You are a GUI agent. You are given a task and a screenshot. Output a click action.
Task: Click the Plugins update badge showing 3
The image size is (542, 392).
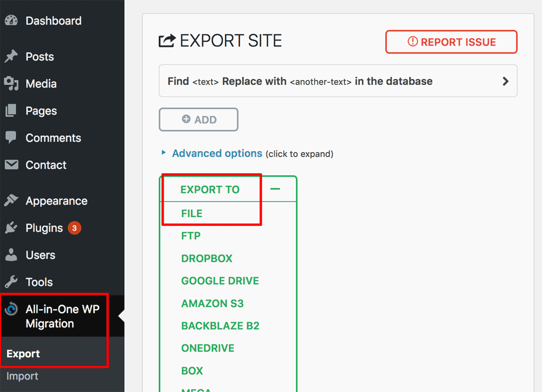pyautogui.click(x=74, y=228)
